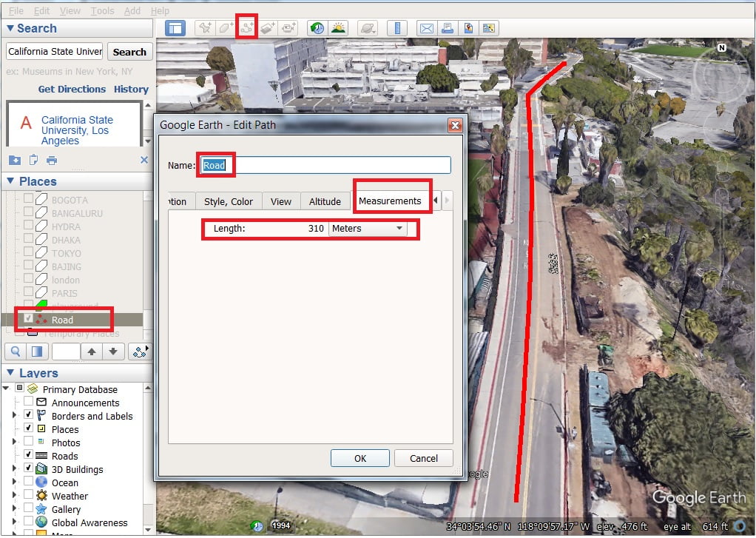Click the transparency icon next to the magnifier
This screenshot has width=756, height=538.
(x=37, y=352)
